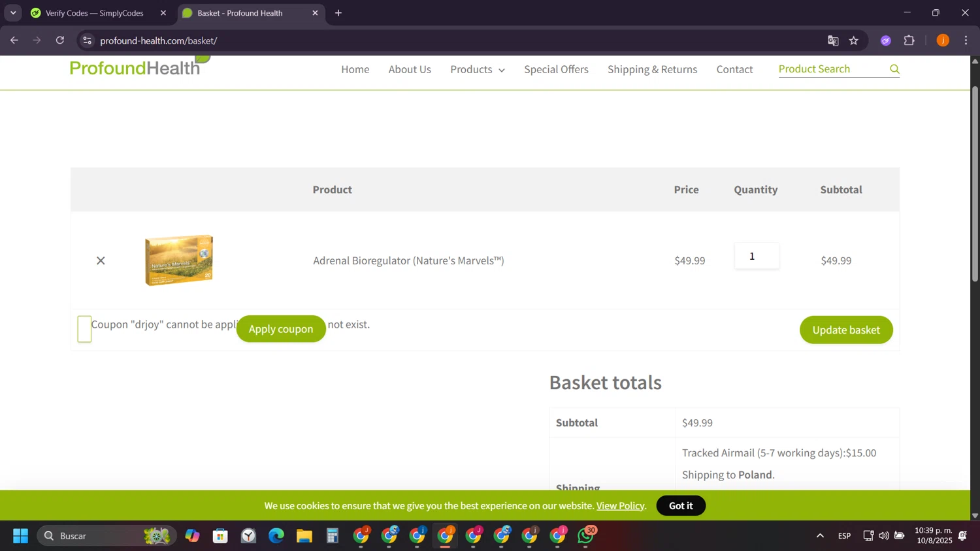The height and width of the screenshot is (551, 980).
Task: Show hidden system tray icons
Action: [820, 536]
